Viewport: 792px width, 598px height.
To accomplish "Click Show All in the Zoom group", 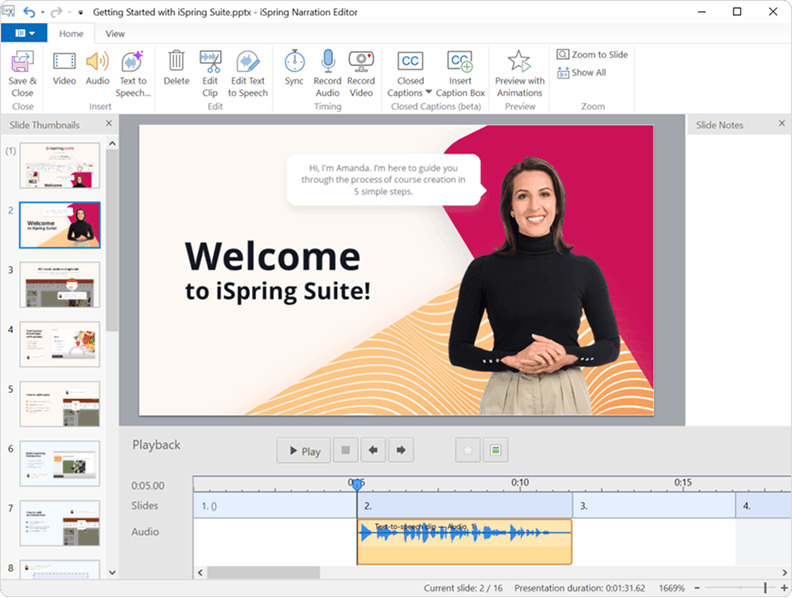I will (581, 73).
